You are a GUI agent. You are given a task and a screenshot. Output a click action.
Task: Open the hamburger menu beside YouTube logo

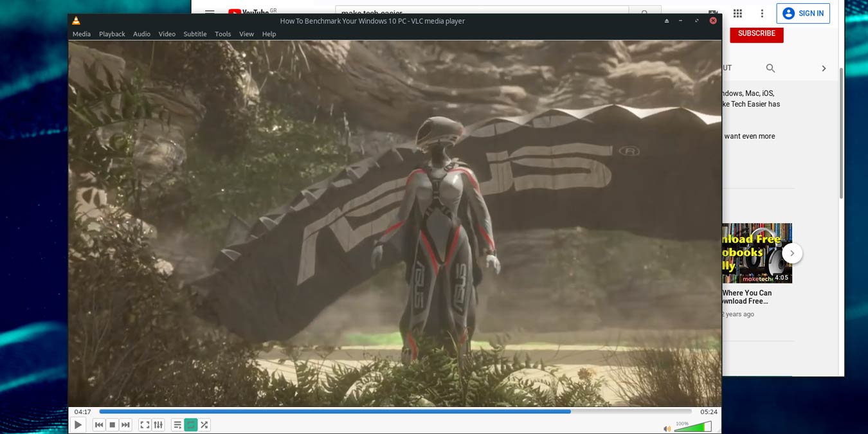click(x=210, y=12)
